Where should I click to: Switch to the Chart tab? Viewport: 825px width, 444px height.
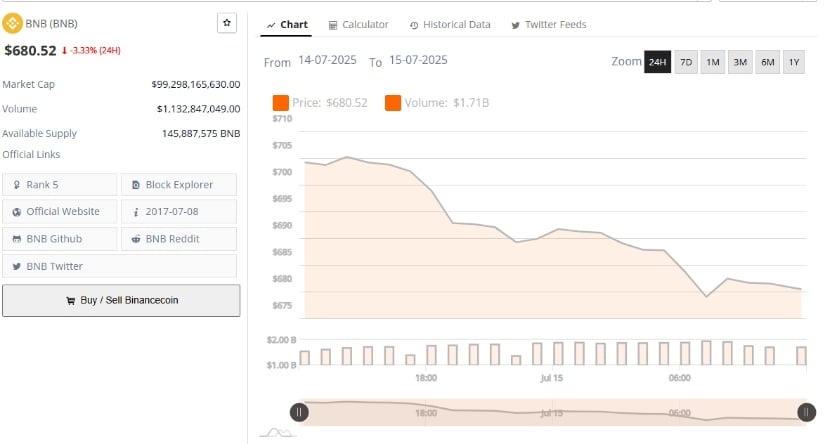click(x=286, y=25)
